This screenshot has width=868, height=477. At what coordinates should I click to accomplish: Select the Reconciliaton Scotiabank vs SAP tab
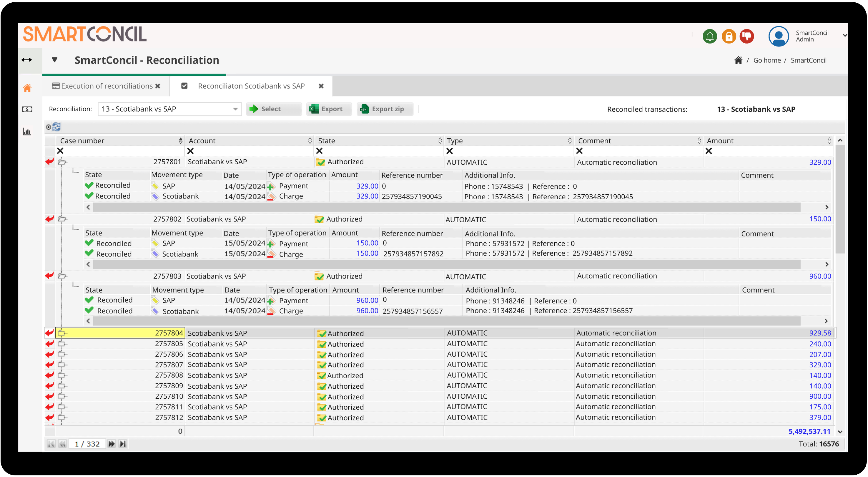[251, 86]
